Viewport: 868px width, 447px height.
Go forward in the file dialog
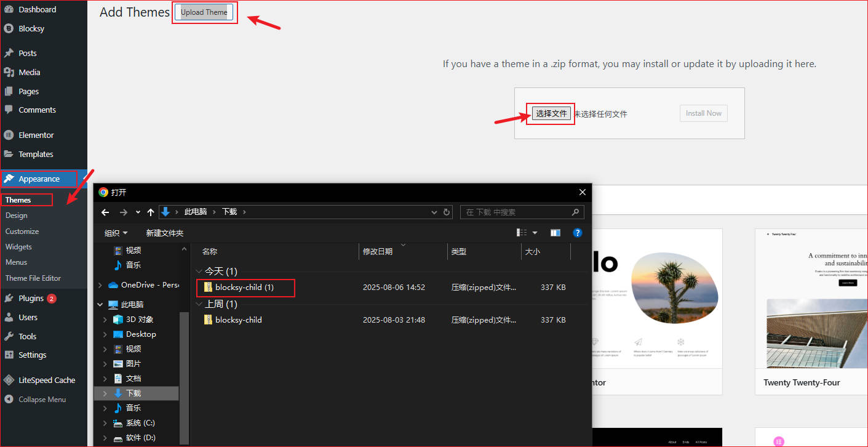click(x=124, y=212)
